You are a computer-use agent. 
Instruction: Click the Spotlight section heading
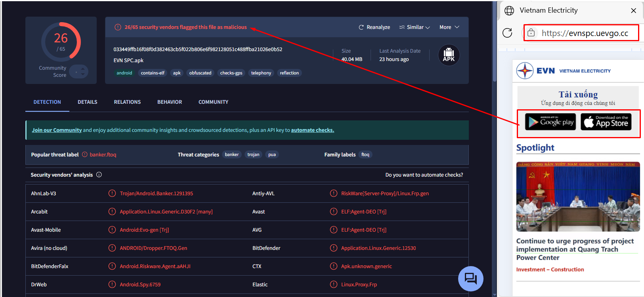pos(535,148)
